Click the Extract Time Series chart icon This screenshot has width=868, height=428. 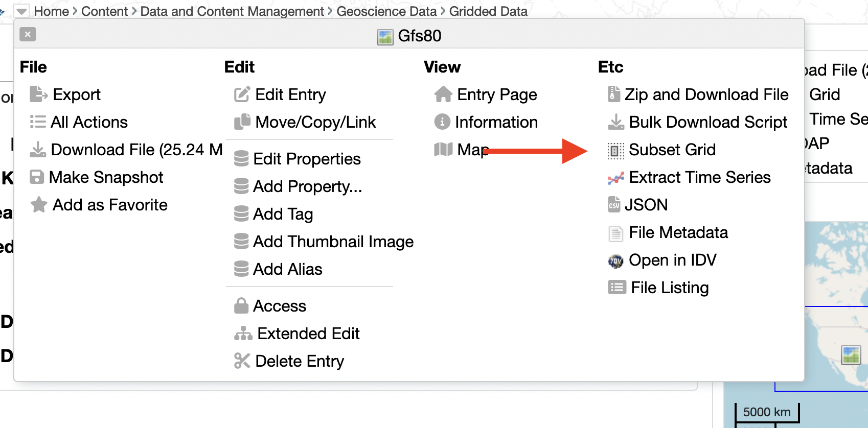pyautogui.click(x=615, y=178)
